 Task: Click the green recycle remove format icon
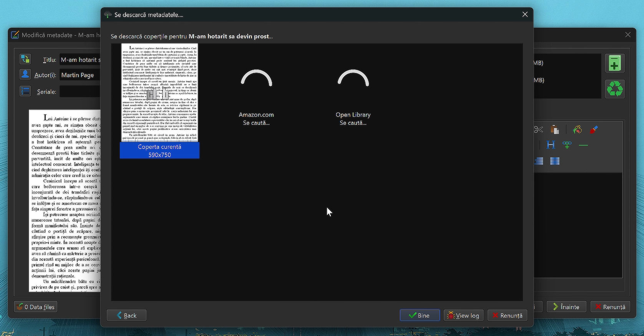pyautogui.click(x=614, y=89)
